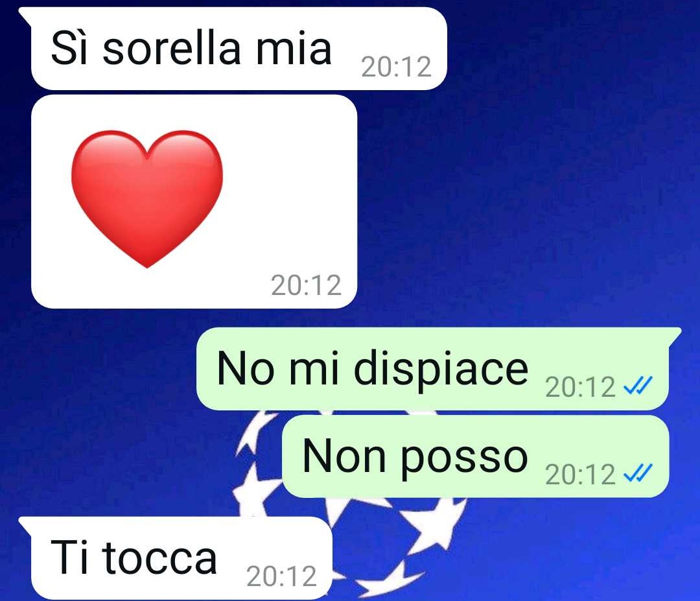Image resolution: width=700 pixels, height=601 pixels.
Task: Select the "Sì sorella mia" message text
Action: pos(191,47)
